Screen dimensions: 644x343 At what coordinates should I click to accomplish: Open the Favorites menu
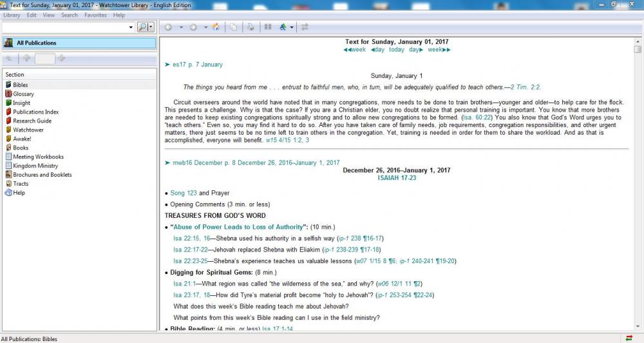pyautogui.click(x=95, y=15)
